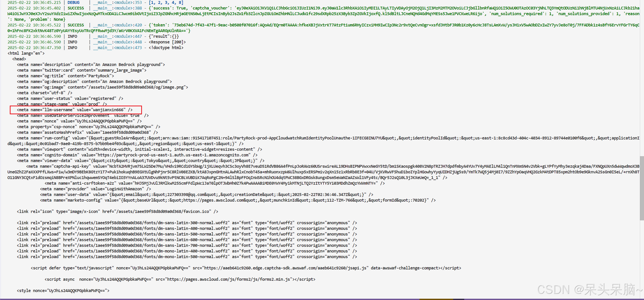Screen dimensions: 644x300
Task: Click the scrollbar track below the thumb
Action: coord(642,257)
